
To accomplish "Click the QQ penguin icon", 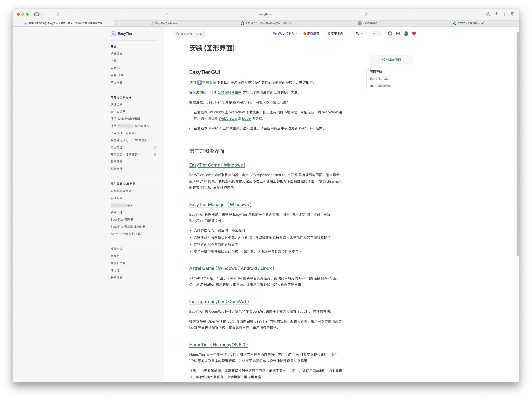I will click(x=406, y=34).
